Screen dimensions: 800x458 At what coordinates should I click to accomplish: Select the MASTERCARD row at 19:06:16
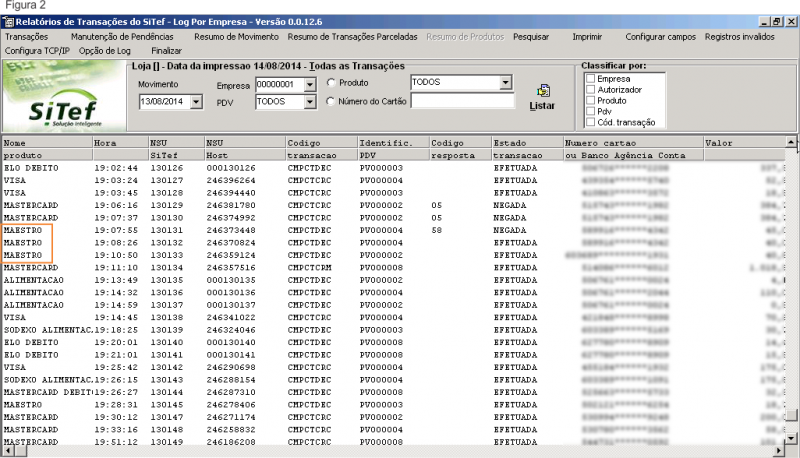(x=393, y=205)
